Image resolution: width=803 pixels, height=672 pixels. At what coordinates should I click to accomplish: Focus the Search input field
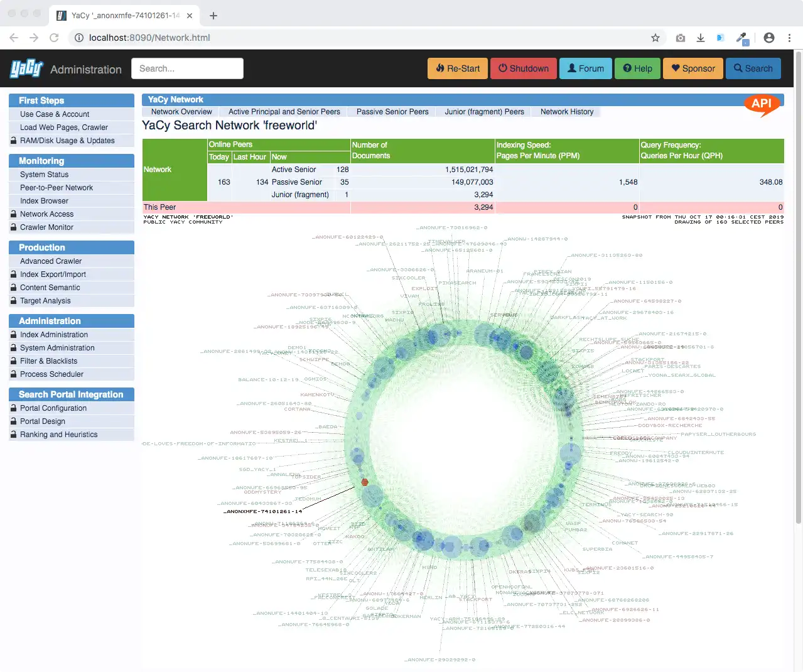(187, 68)
